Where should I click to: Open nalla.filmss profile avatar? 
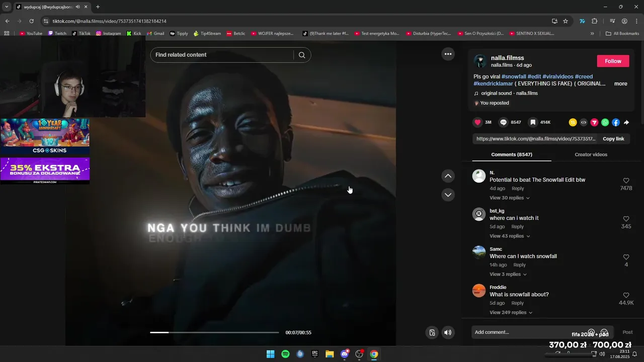480,61
